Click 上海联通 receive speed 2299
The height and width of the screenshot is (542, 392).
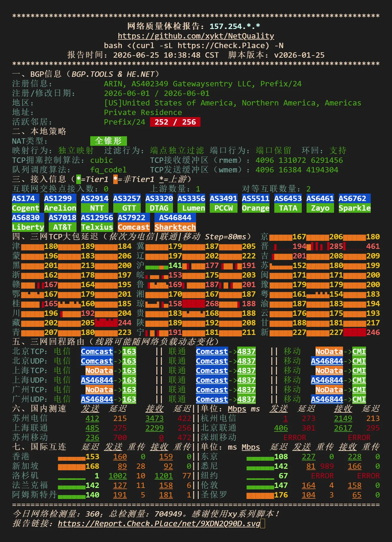click(x=154, y=428)
